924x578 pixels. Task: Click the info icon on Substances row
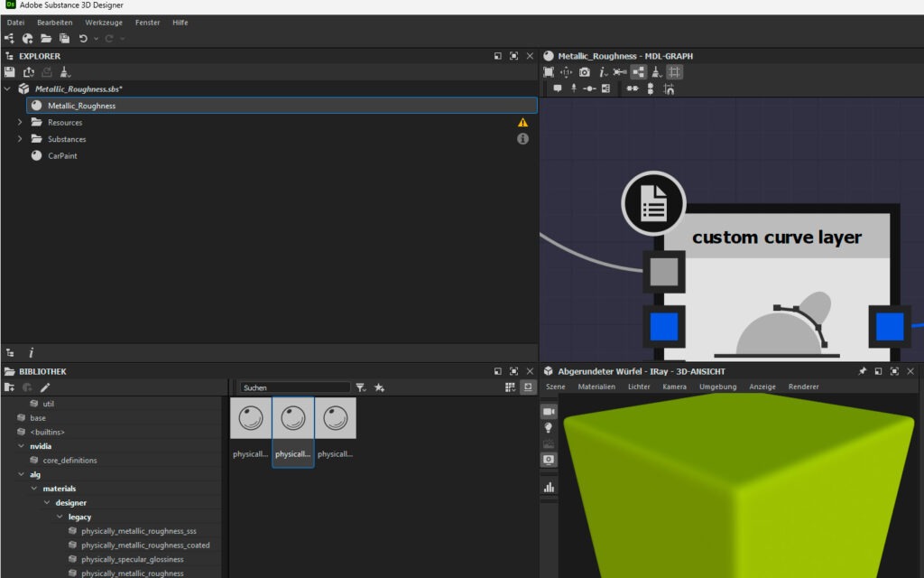[x=522, y=138]
